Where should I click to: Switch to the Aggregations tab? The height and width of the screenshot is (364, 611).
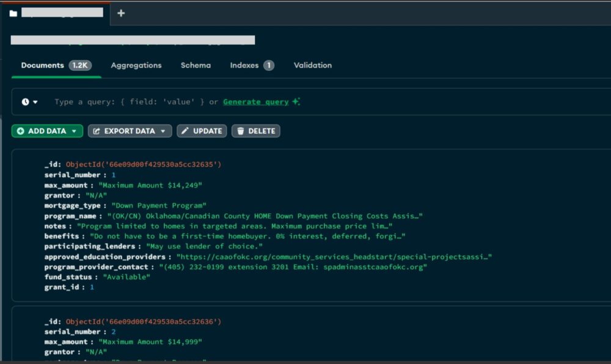(136, 65)
